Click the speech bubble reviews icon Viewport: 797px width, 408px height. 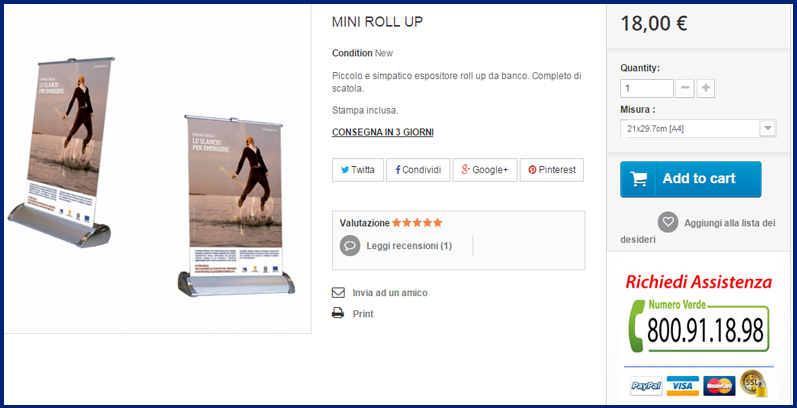click(x=350, y=245)
